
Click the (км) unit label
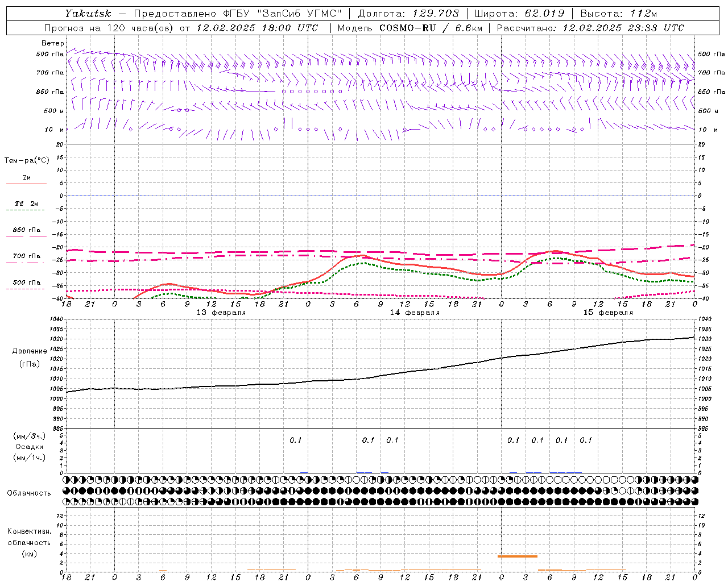point(29,554)
